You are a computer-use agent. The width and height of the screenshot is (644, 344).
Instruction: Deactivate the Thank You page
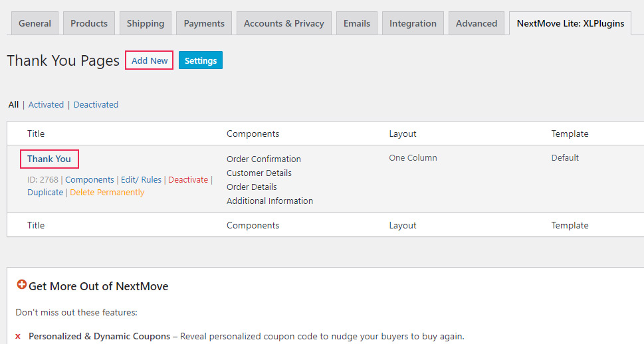188,180
